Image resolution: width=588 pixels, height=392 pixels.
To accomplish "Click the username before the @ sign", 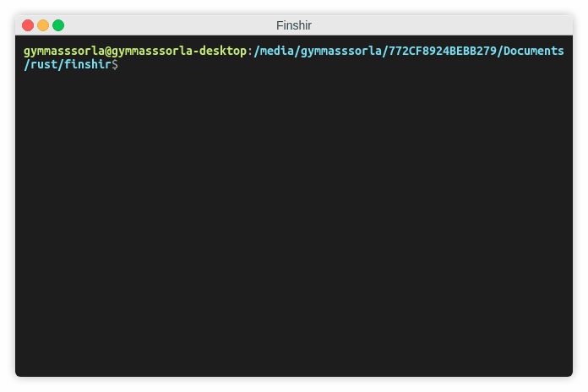I will tap(64, 51).
